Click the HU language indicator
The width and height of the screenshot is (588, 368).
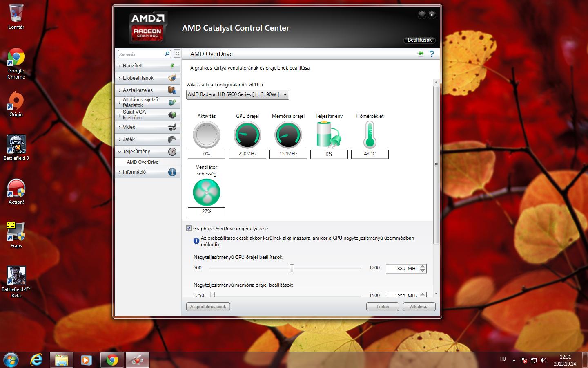click(503, 359)
